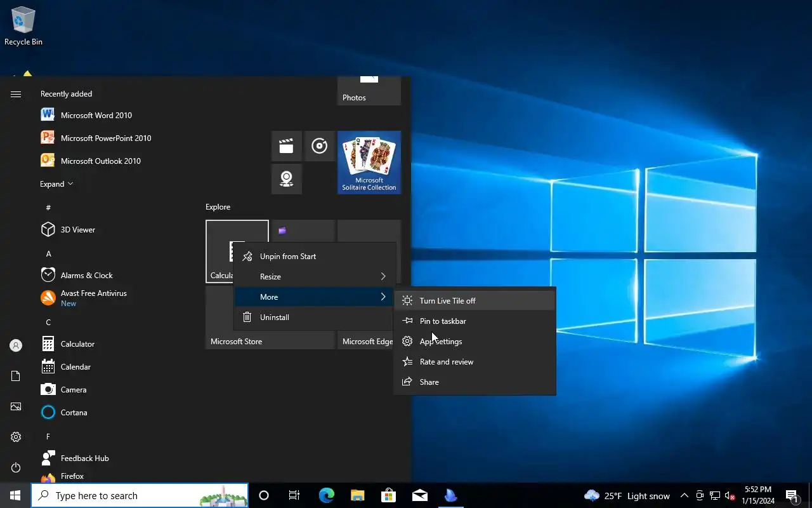Open the user account icon in Start sidebar
The height and width of the screenshot is (508, 812).
tap(16, 345)
